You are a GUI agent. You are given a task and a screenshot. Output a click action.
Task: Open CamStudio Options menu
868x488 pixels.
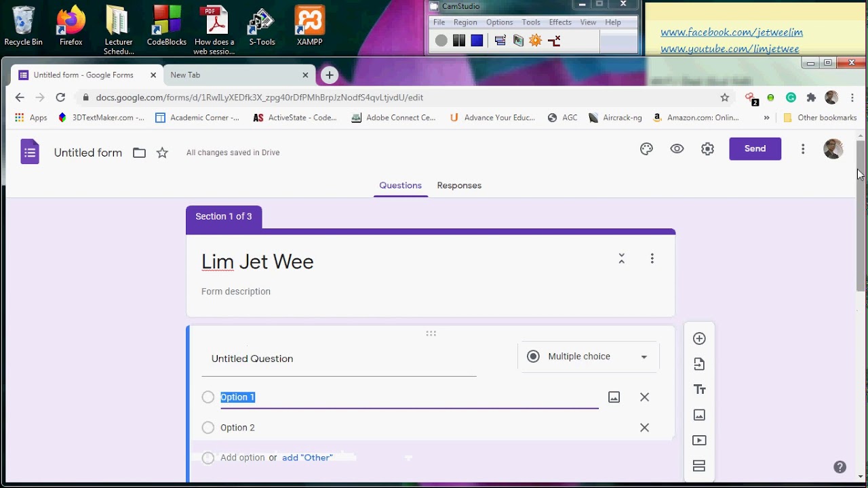(500, 22)
